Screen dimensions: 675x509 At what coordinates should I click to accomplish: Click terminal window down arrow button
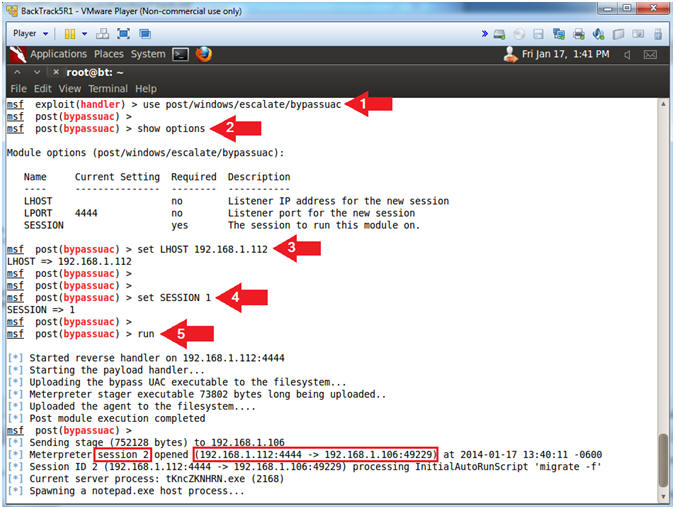[37, 72]
